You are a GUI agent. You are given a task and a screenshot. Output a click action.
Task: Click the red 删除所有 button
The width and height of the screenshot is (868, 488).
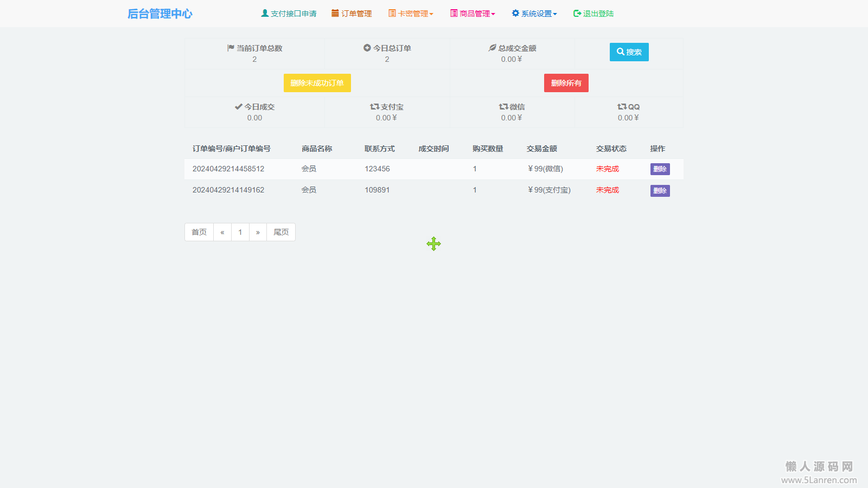(x=566, y=83)
